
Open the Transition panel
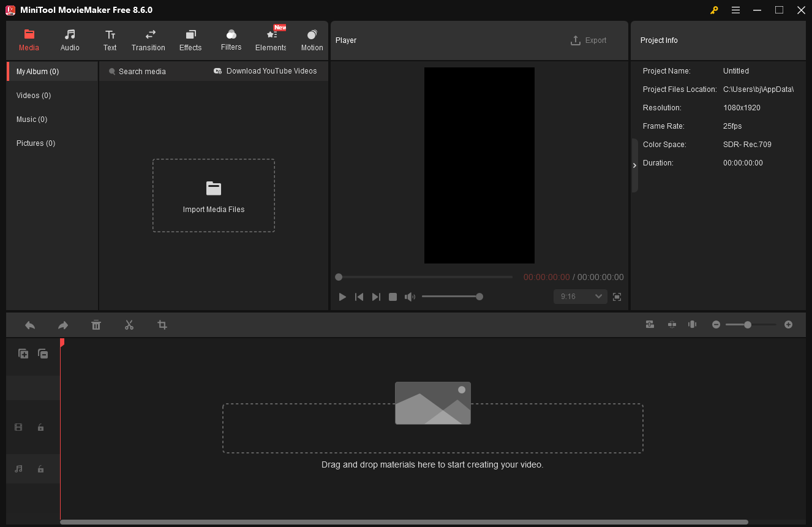(x=148, y=40)
